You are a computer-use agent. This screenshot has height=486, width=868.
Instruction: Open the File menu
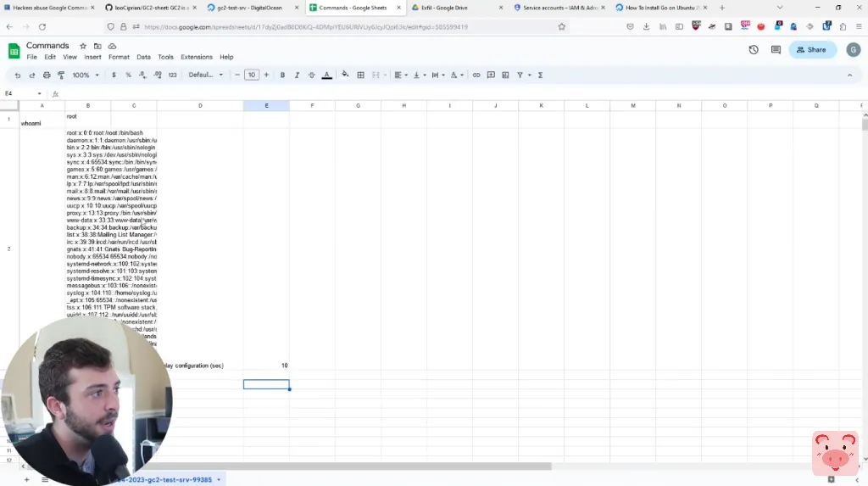pyautogui.click(x=31, y=57)
